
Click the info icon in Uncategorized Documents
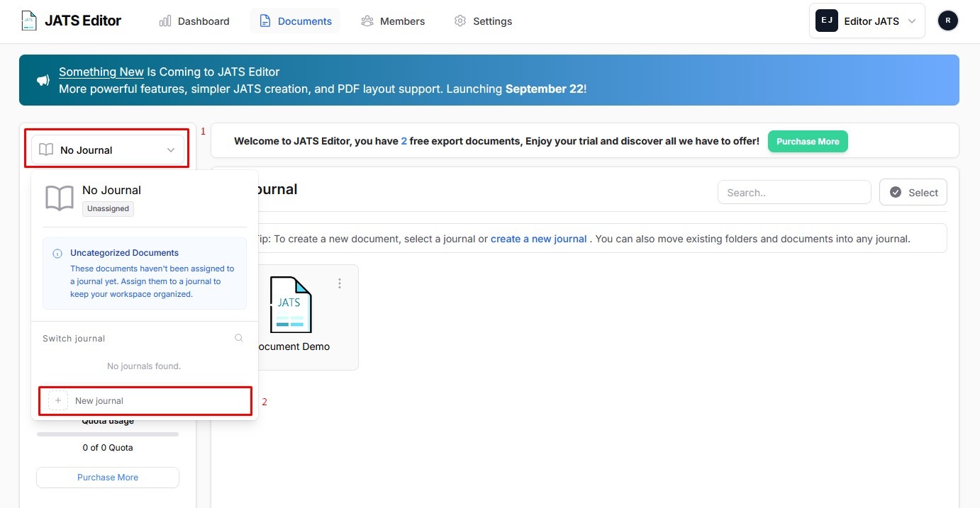[x=57, y=253]
